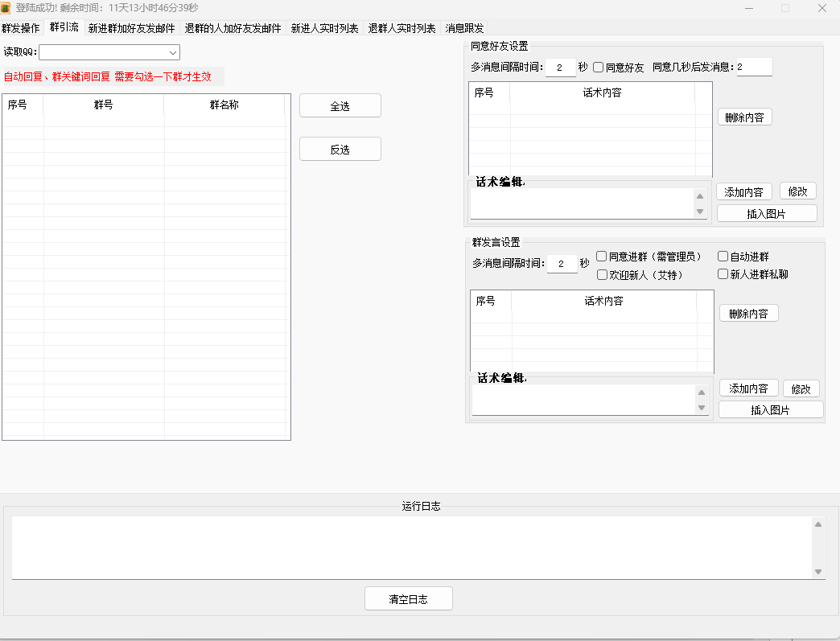Enable 欢迎新人（艾特）option
The width and height of the screenshot is (840, 641).
click(x=602, y=274)
